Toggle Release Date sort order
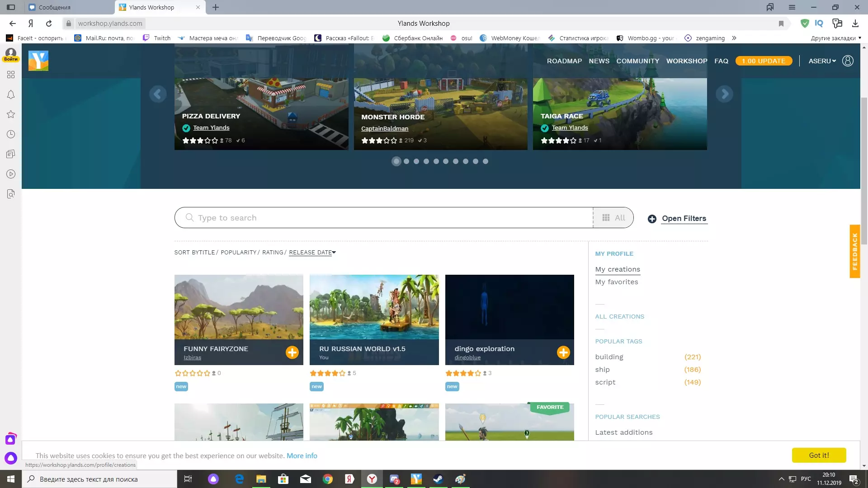Viewport: 868px width, 488px height. click(x=312, y=253)
